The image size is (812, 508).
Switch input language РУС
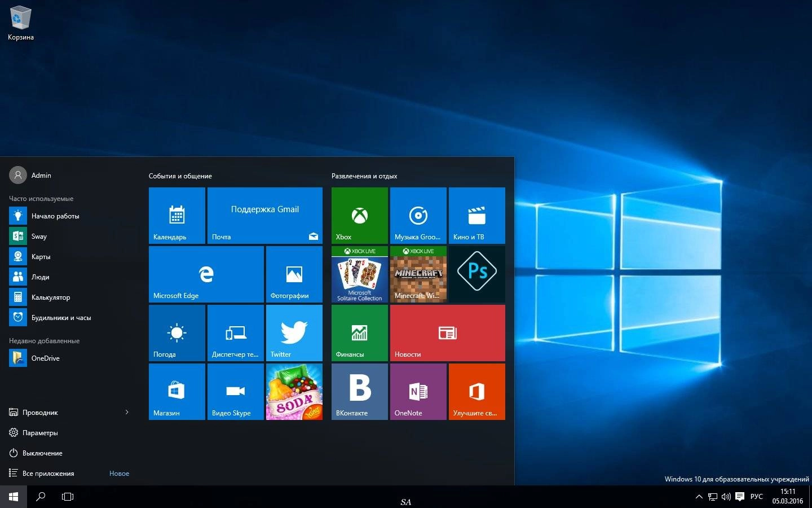(757, 497)
